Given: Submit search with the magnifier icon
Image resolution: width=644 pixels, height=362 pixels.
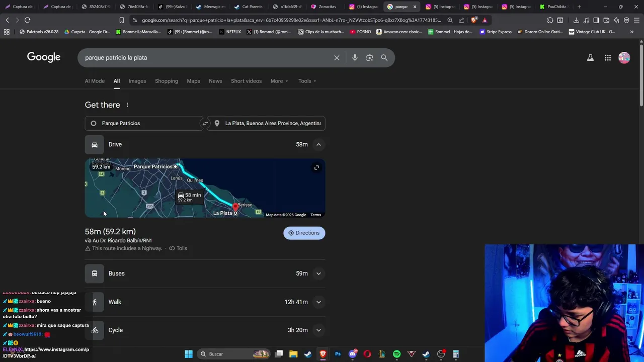Looking at the screenshot, I should click(x=384, y=58).
